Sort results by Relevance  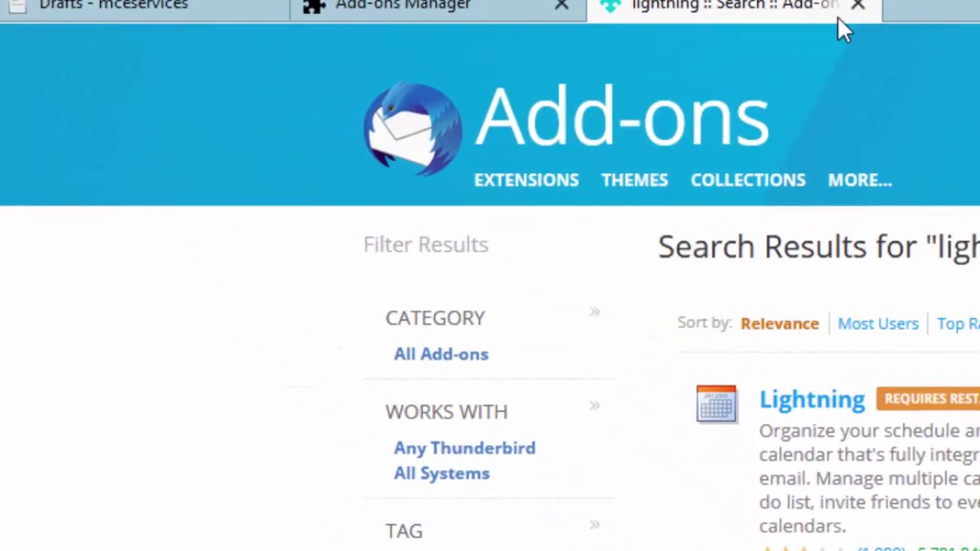click(x=779, y=324)
